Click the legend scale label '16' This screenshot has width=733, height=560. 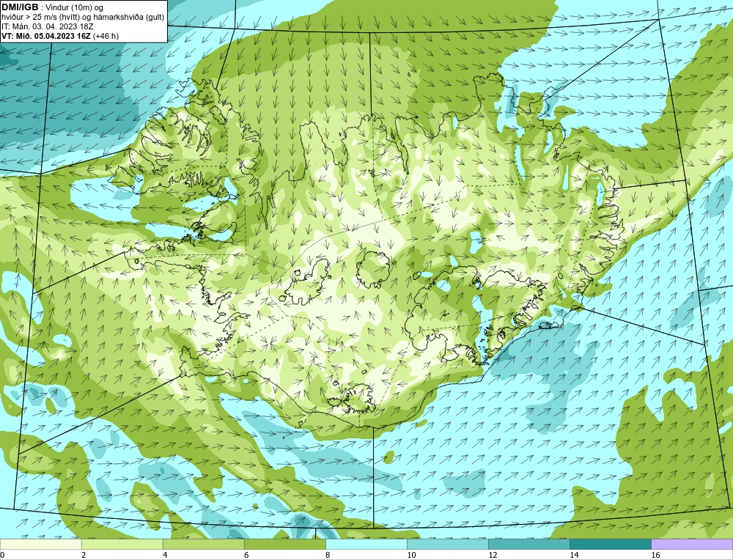click(x=655, y=555)
